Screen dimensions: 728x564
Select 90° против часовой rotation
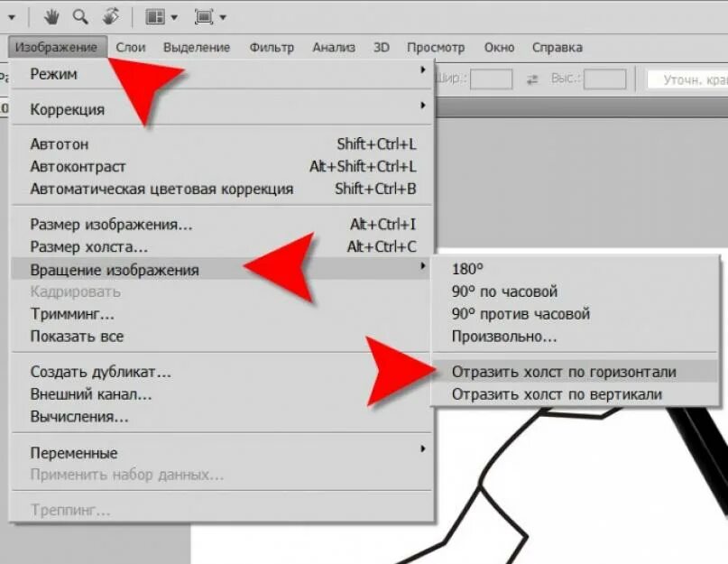(576, 314)
